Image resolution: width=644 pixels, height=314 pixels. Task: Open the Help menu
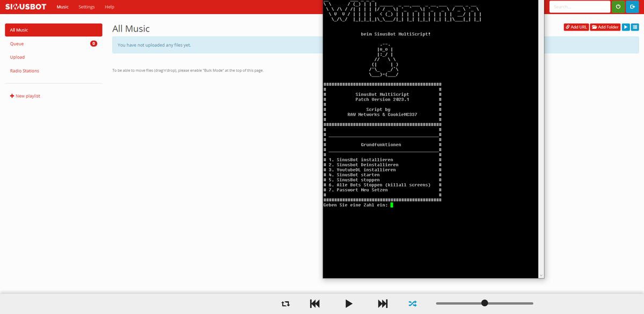point(109,7)
